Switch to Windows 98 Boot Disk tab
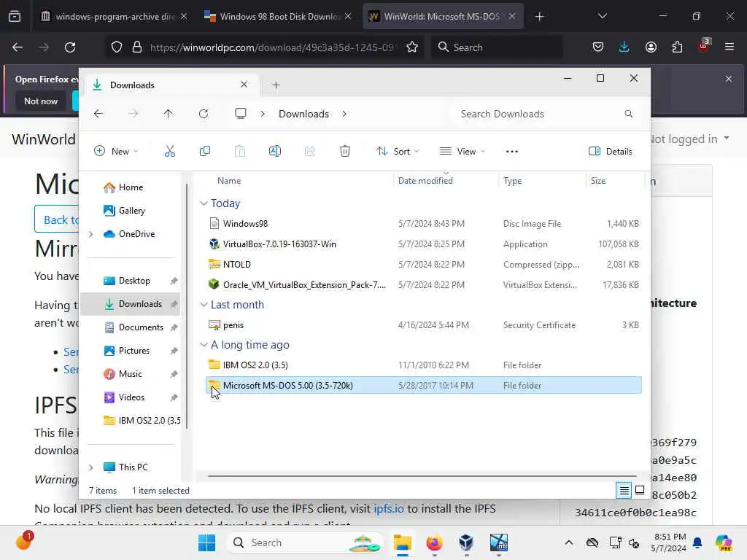 tap(278, 16)
